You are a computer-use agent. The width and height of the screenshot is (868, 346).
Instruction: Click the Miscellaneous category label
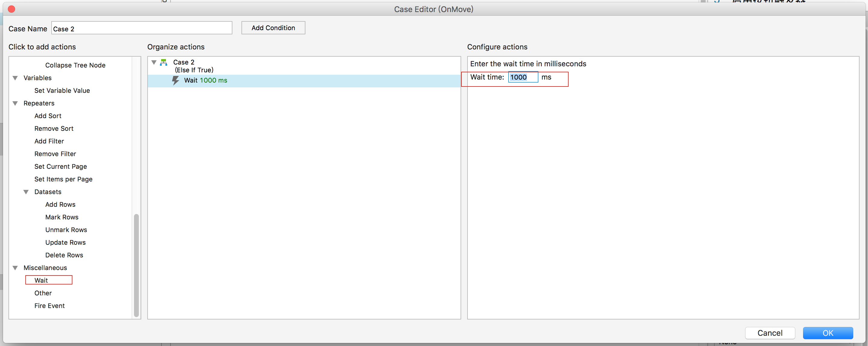click(x=46, y=268)
